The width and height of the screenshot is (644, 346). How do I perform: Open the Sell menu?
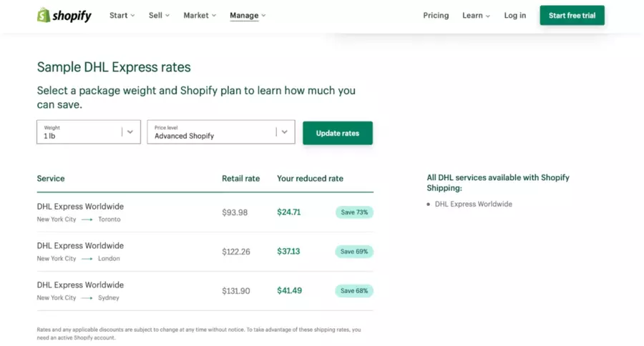(x=159, y=15)
